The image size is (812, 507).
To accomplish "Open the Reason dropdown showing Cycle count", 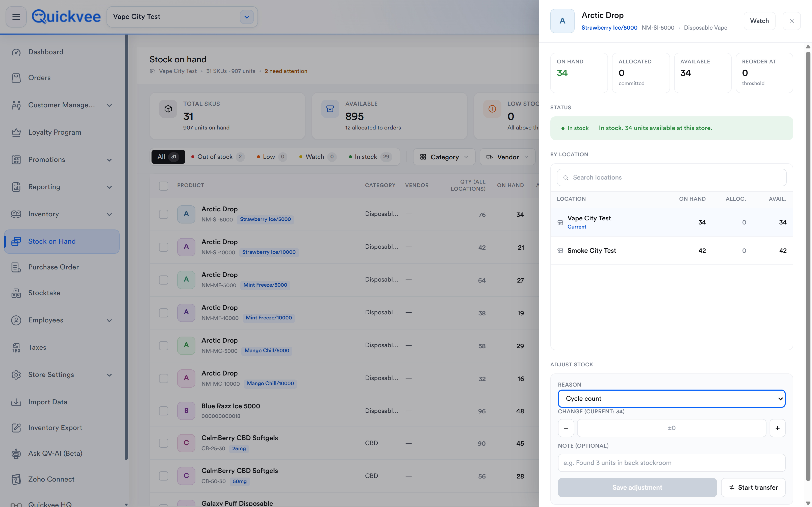I will point(672,399).
